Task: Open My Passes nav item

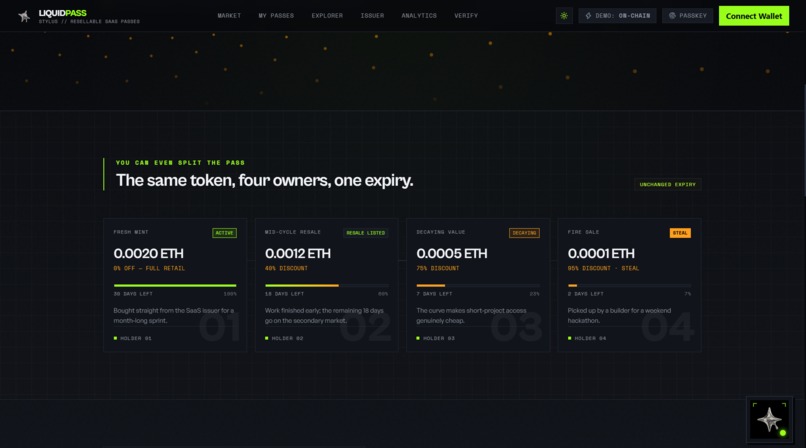Action: pyautogui.click(x=276, y=16)
